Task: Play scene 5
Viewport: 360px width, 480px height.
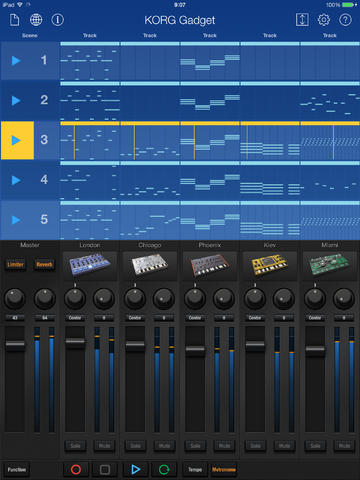Action: 16,220
